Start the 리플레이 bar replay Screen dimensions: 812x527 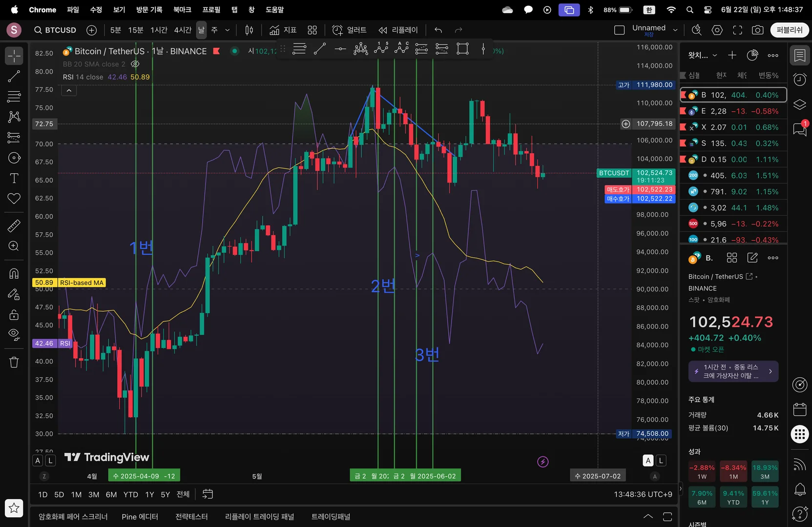398,30
